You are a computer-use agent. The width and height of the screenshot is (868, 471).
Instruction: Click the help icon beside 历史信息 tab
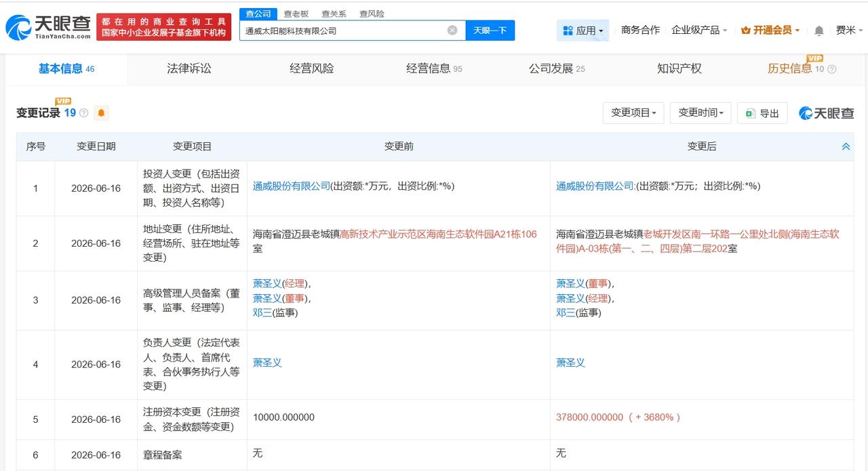[832, 69]
